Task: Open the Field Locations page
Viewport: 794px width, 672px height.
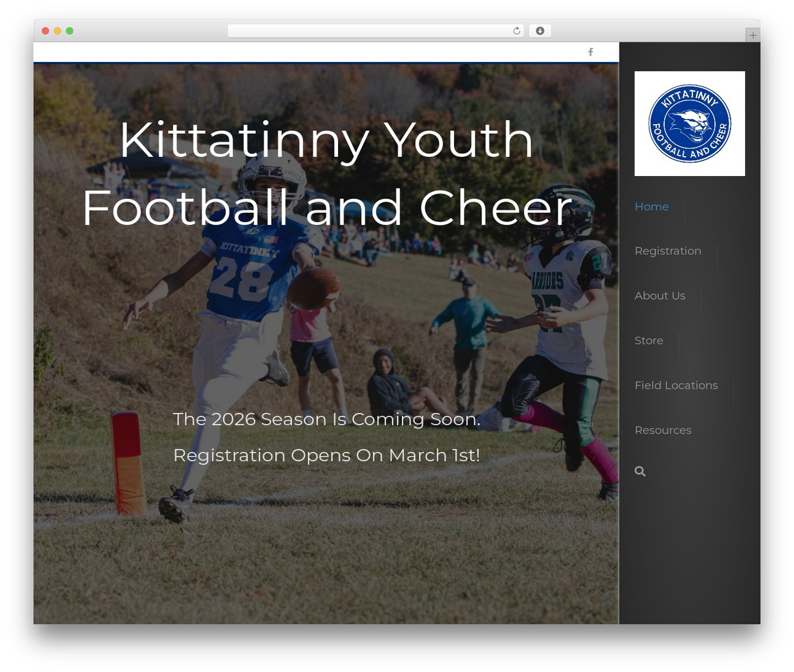Action: (676, 385)
